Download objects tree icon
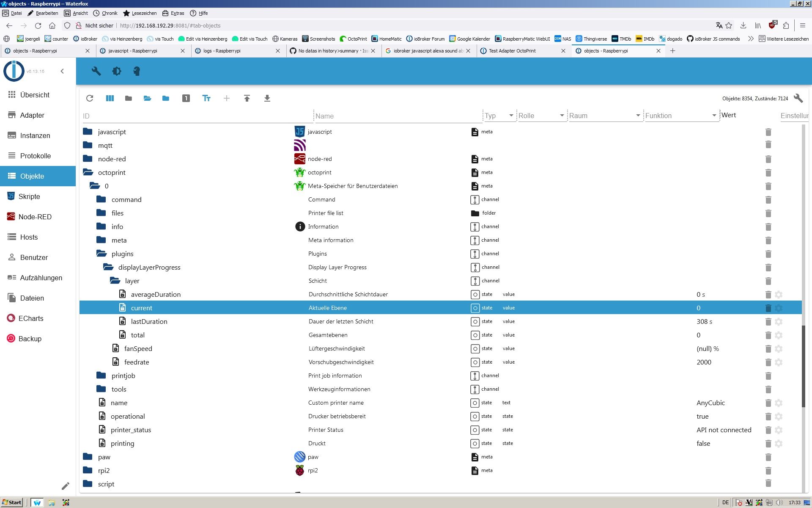 click(267, 98)
